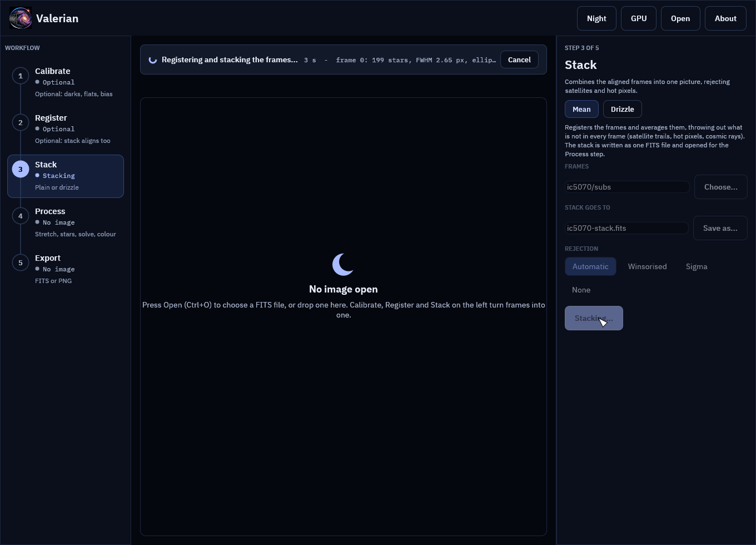
Task: Click the highlighted step 3 circle
Action: [21, 170]
